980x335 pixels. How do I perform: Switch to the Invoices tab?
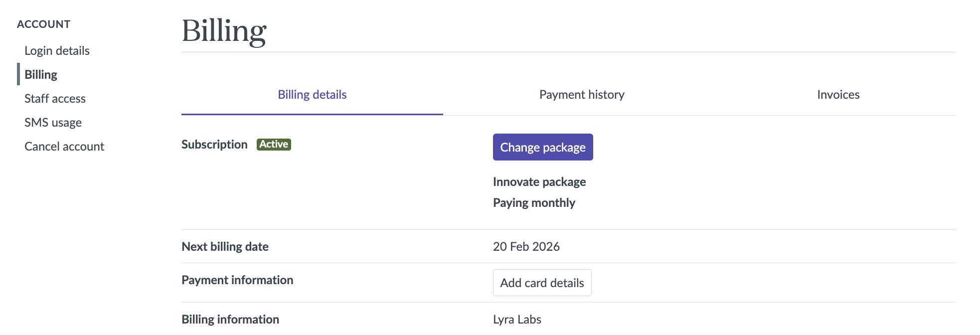[838, 95]
